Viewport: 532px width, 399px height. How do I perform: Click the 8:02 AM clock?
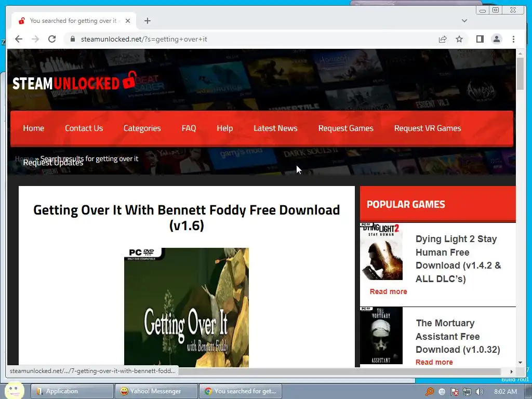click(505, 392)
